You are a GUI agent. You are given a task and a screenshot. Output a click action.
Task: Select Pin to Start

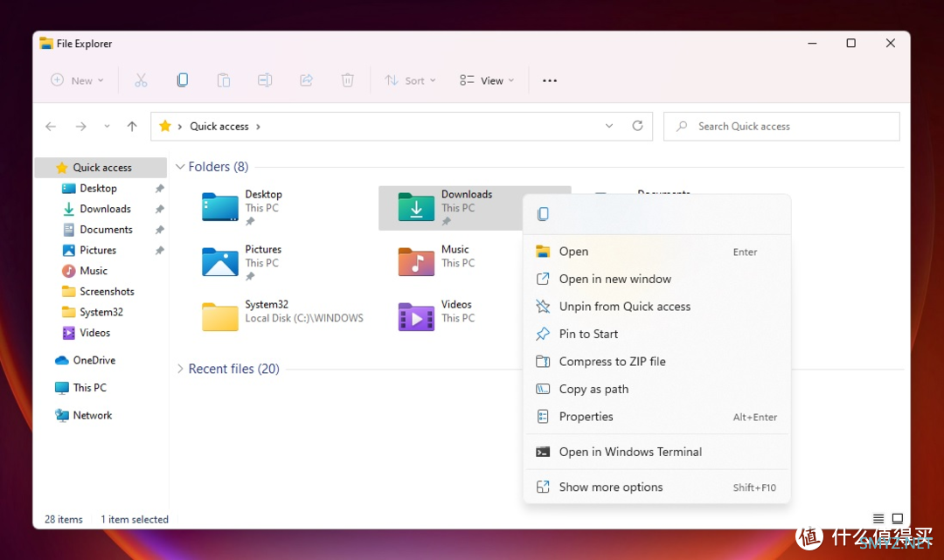pos(656,334)
